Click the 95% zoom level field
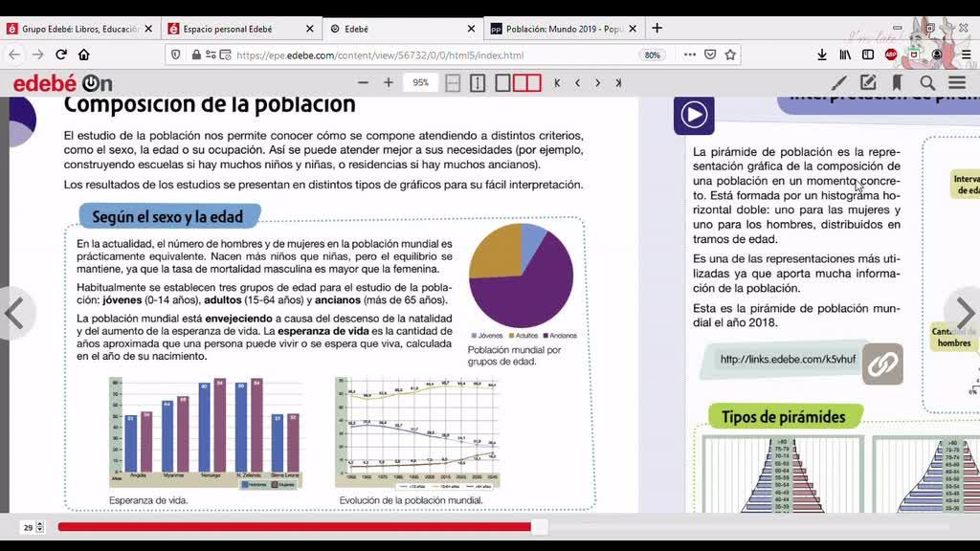This screenshot has width=980, height=551. tap(421, 82)
